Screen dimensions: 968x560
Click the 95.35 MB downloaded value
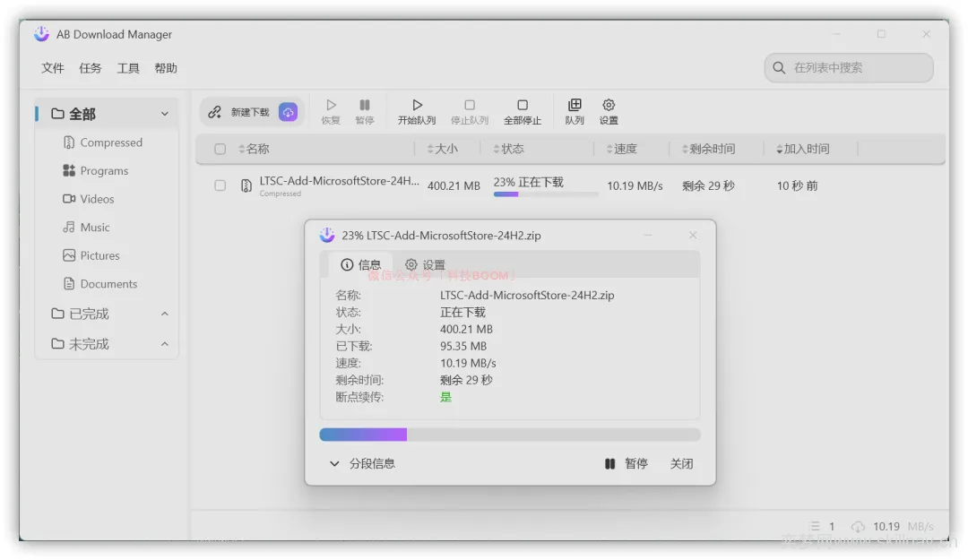coord(463,347)
